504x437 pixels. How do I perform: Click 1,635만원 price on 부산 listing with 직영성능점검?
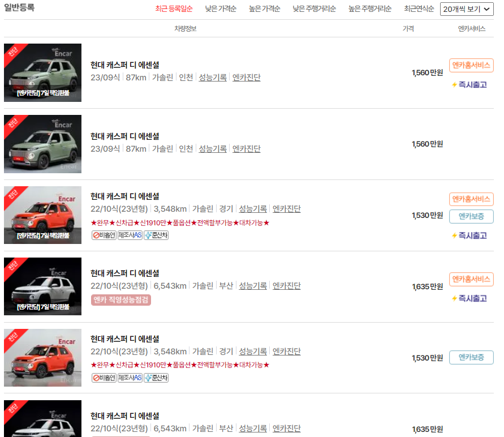click(x=428, y=287)
